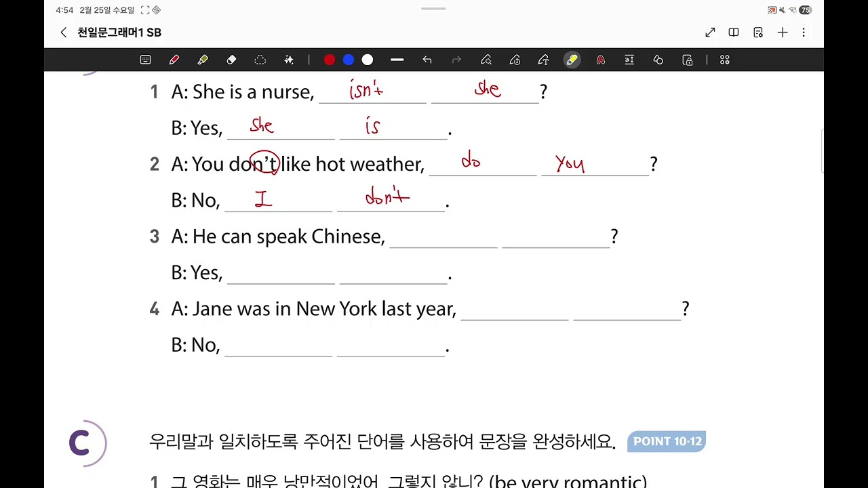Tap first blank after "Jane was in New York last year,"
868x488 pixels.
pyautogui.click(x=515, y=310)
